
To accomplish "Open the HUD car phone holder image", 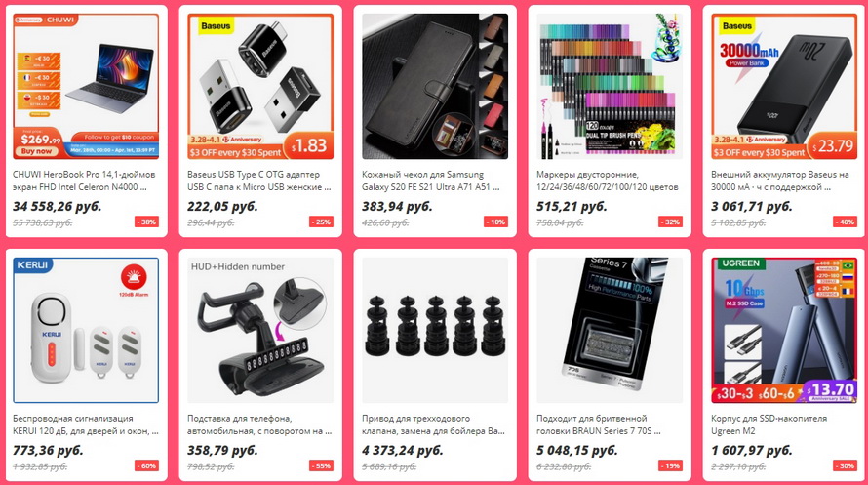I will tap(260, 330).
